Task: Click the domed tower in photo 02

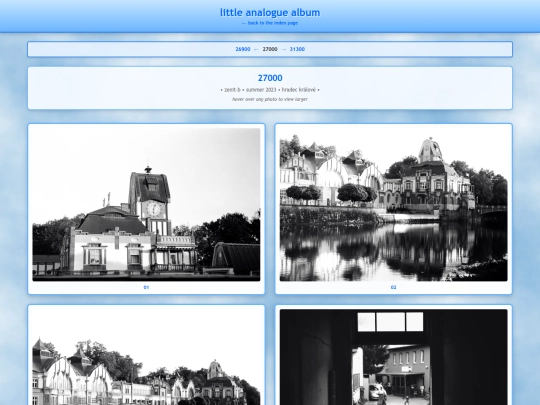Action: pos(430,150)
